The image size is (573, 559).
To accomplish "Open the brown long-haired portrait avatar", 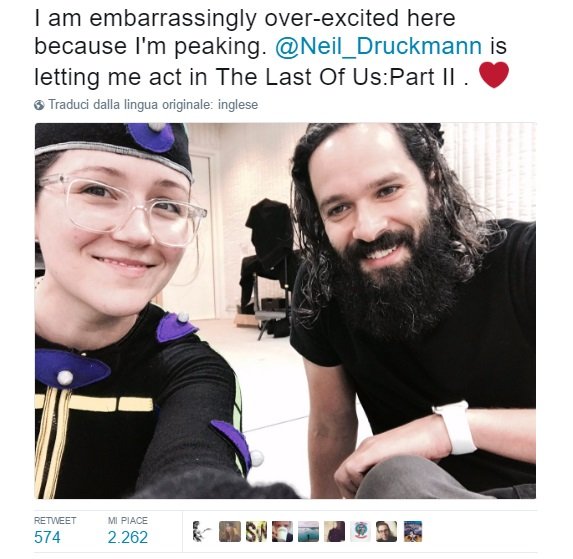I will 230,532.
